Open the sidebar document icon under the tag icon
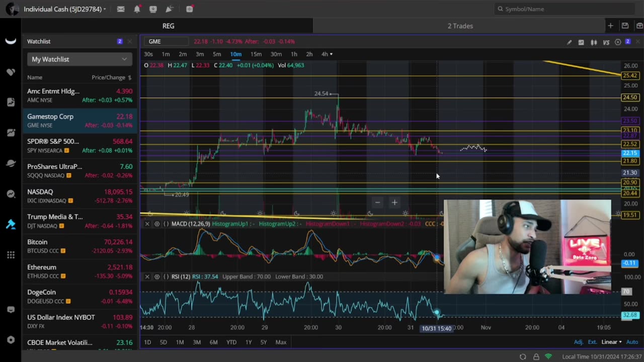The image size is (644, 362). (x=11, y=102)
